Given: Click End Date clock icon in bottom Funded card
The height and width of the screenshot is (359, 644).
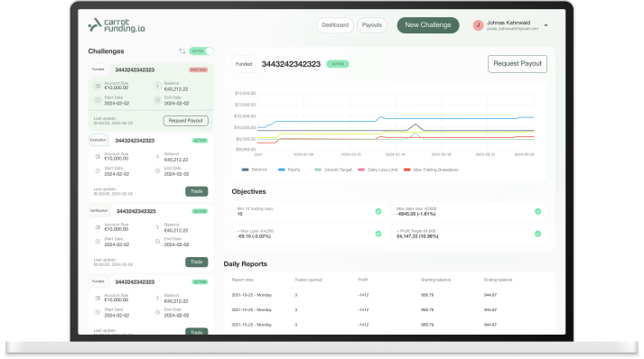Looking at the screenshot, I should pyautogui.click(x=157, y=312).
